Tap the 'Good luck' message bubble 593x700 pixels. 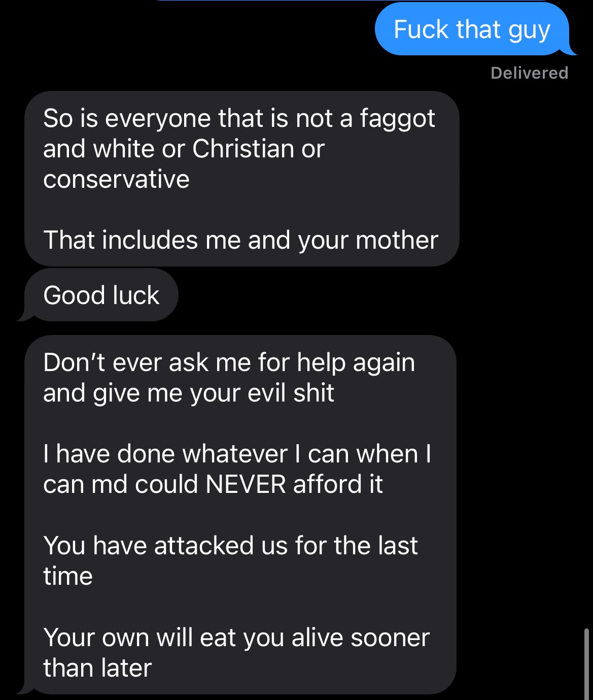pos(101,295)
